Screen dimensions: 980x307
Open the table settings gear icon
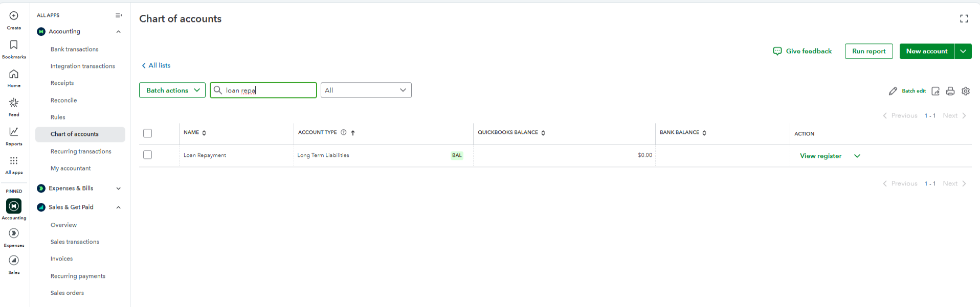pyautogui.click(x=966, y=91)
